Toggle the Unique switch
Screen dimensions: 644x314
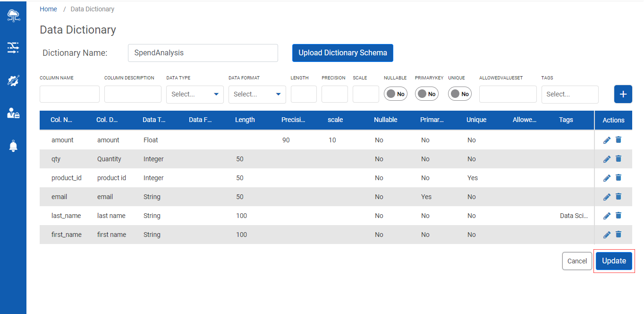pyautogui.click(x=460, y=94)
